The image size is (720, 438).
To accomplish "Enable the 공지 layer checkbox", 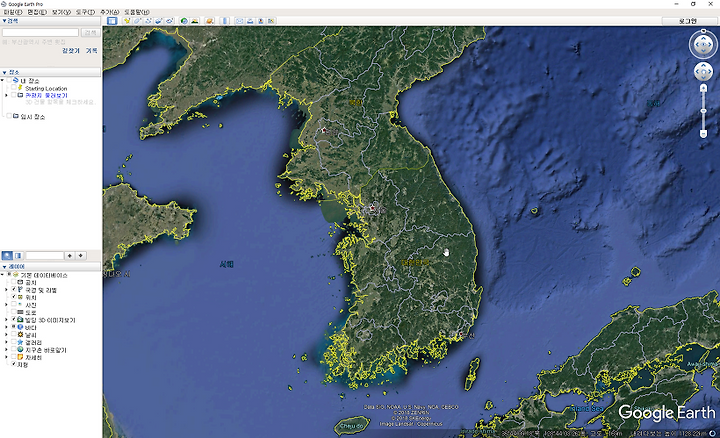I will (x=13, y=282).
